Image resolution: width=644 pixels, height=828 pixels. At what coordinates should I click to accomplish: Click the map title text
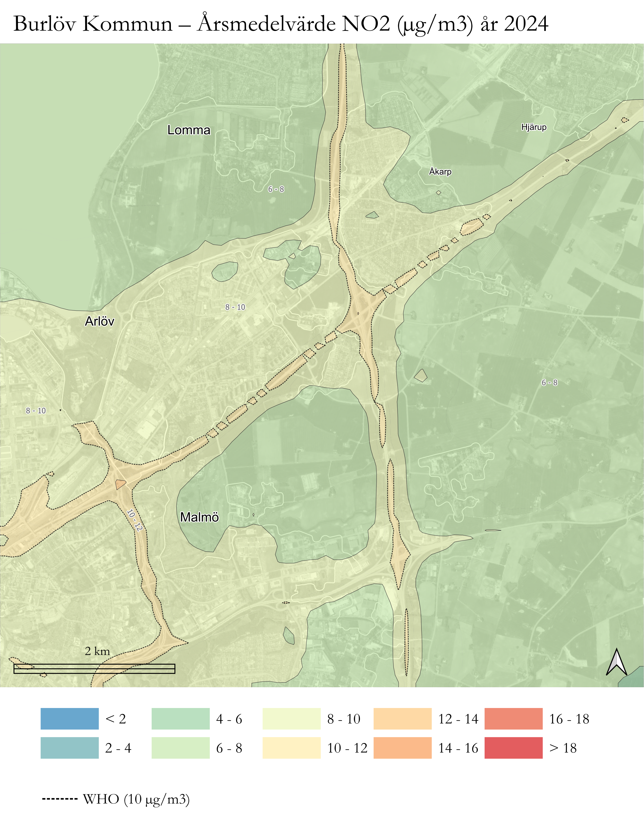pos(281,24)
